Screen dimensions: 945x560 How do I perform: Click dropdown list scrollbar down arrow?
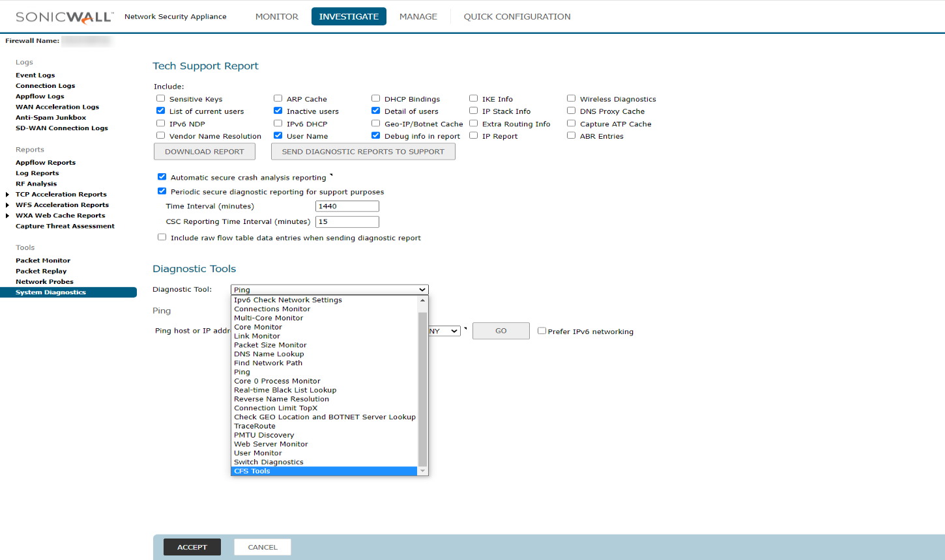(422, 471)
